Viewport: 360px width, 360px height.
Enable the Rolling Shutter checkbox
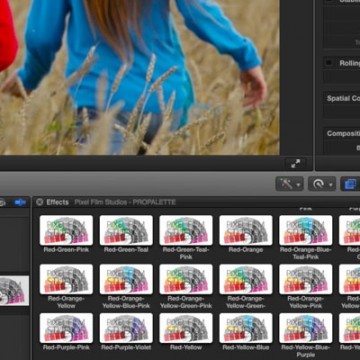pos(330,63)
